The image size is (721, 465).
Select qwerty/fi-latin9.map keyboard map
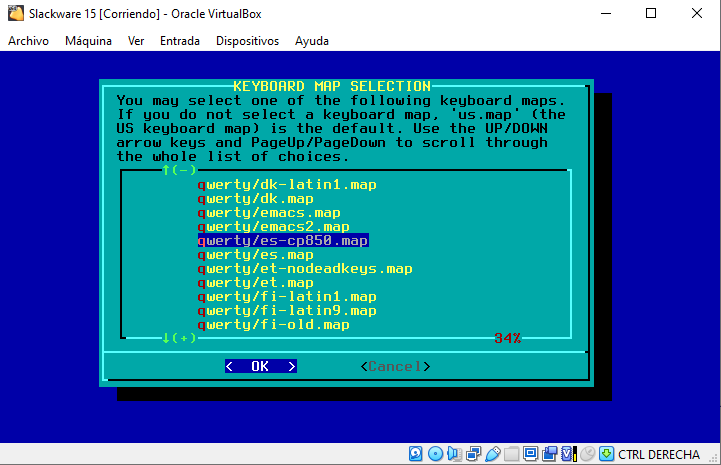(287, 310)
